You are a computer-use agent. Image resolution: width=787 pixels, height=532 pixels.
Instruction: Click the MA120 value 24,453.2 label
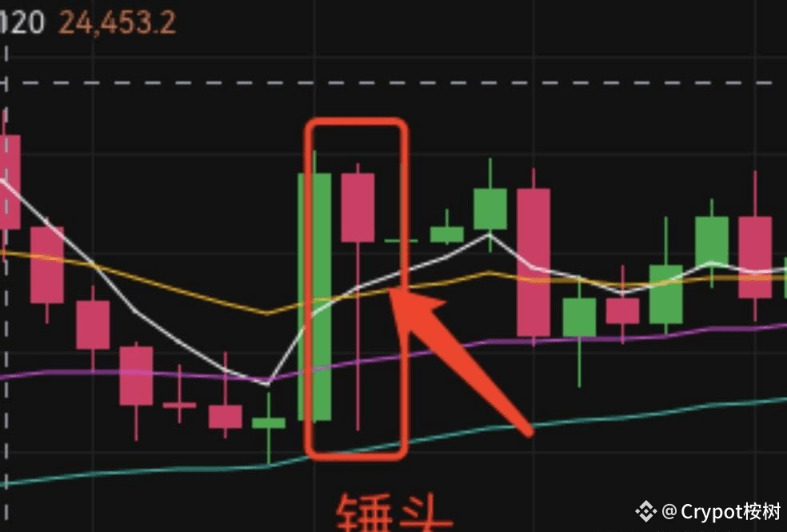pyautogui.click(x=118, y=22)
